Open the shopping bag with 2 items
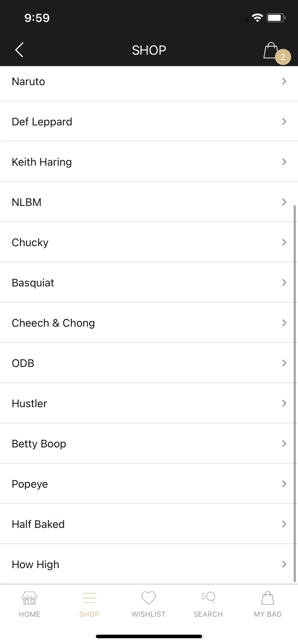Image resolution: width=298 pixels, height=644 pixels. pyautogui.click(x=271, y=51)
